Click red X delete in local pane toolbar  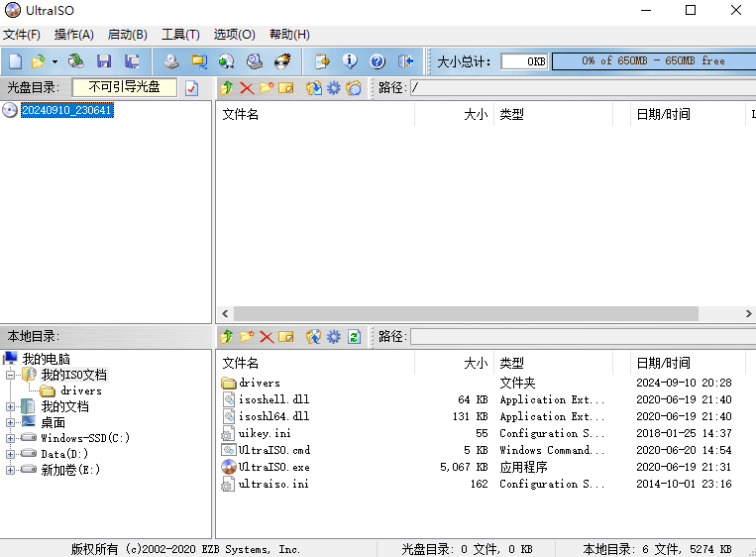pyautogui.click(x=267, y=337)
